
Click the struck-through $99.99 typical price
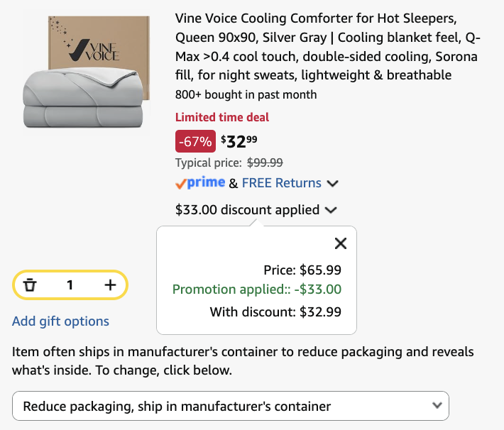coord(265,162)
